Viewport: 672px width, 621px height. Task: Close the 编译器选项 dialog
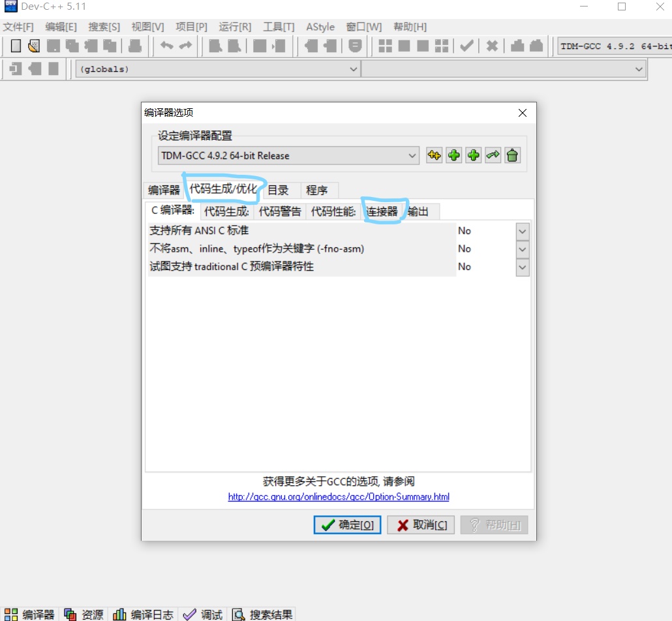(523, 113)
